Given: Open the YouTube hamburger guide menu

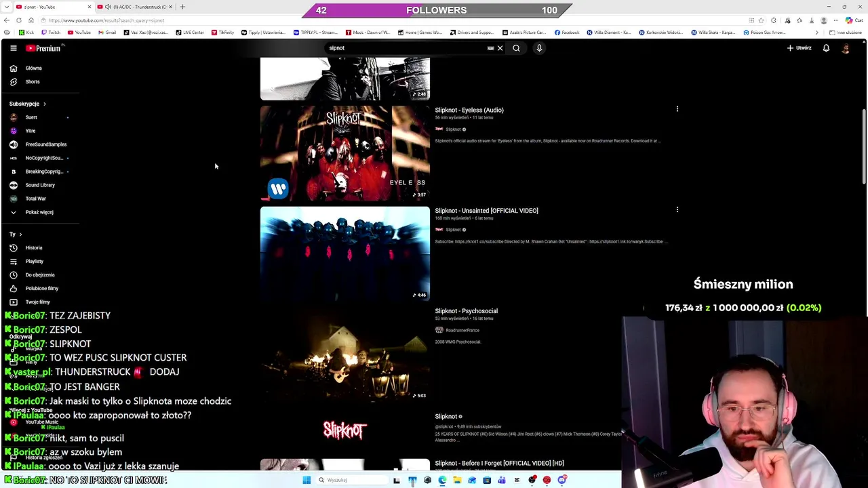Looking at the screenshot, I should coord(13,48).
